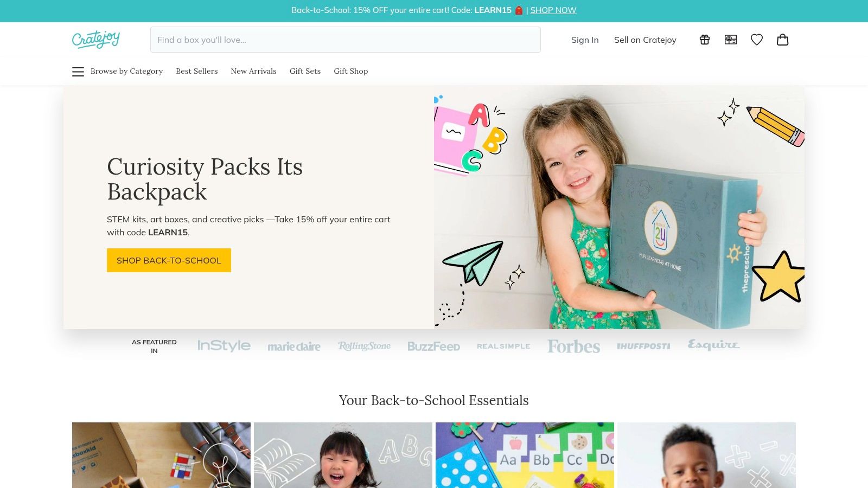Open Sell on Cratejoy link
This screenshot has height=488, width=868.
point(645,40)
